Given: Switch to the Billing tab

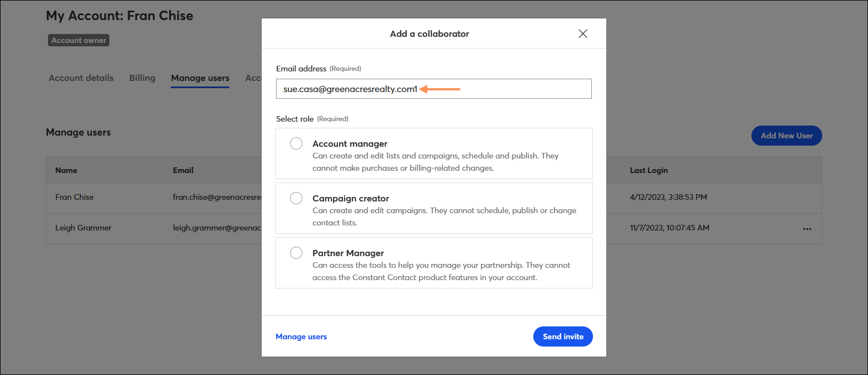Looking at the screenshot, I should 142,78.
